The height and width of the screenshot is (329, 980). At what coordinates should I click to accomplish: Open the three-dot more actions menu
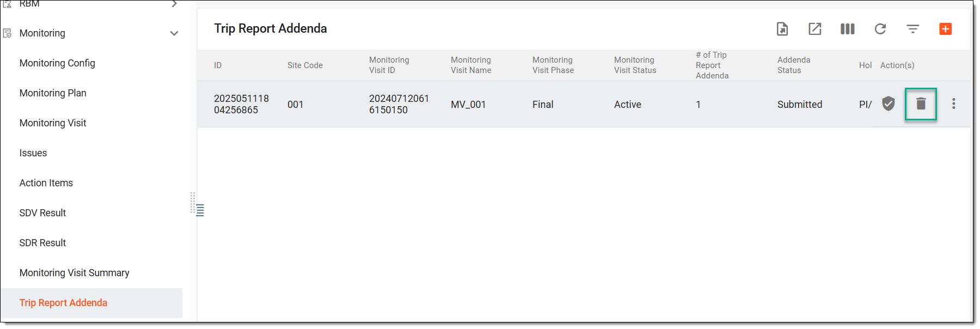coord(954,103)
